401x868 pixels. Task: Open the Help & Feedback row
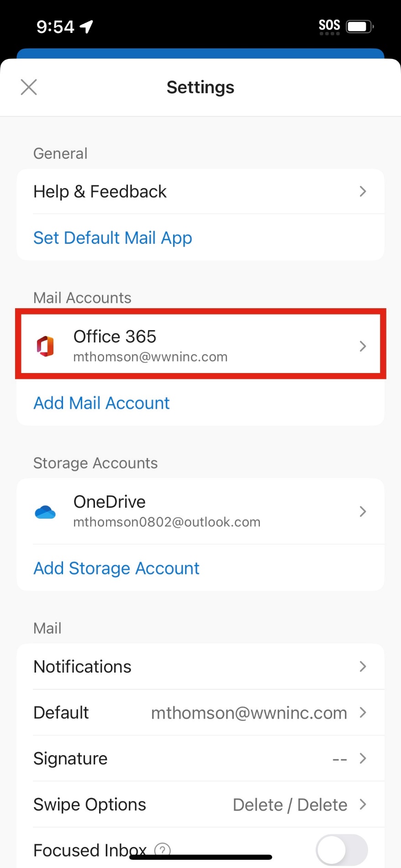(200, 191)
